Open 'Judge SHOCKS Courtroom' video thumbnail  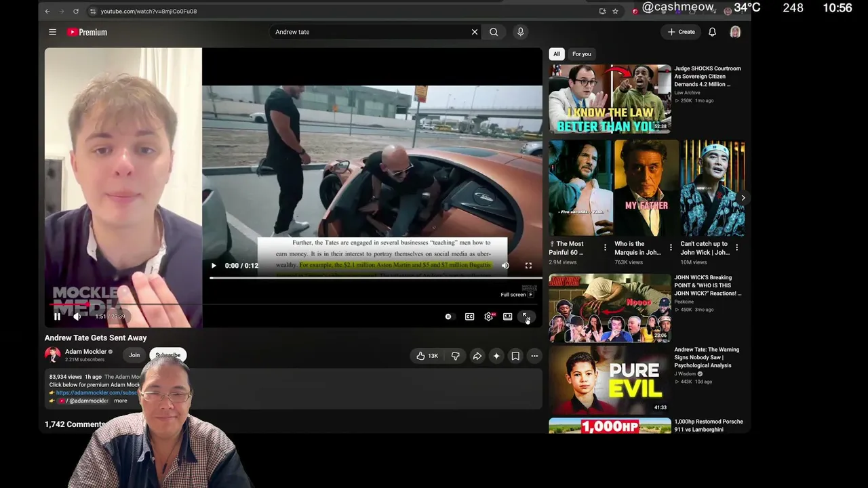[x=610, y=98]
